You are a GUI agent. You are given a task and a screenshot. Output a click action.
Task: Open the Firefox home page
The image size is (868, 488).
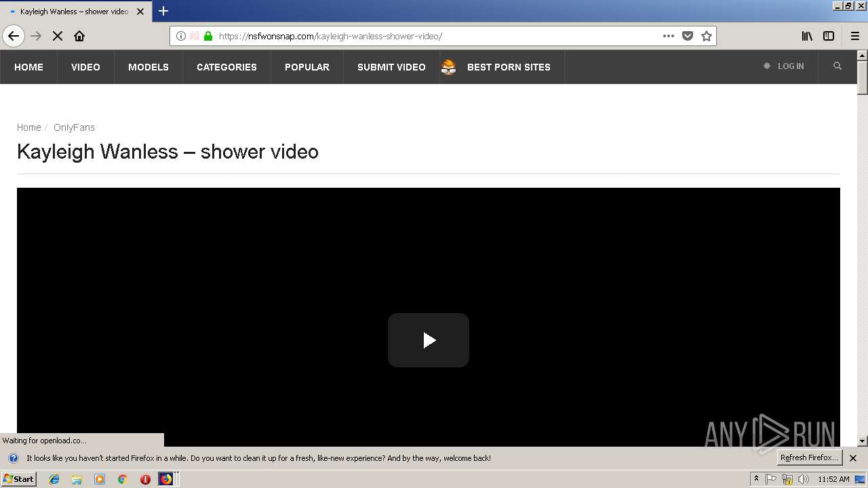pos(79,36)
